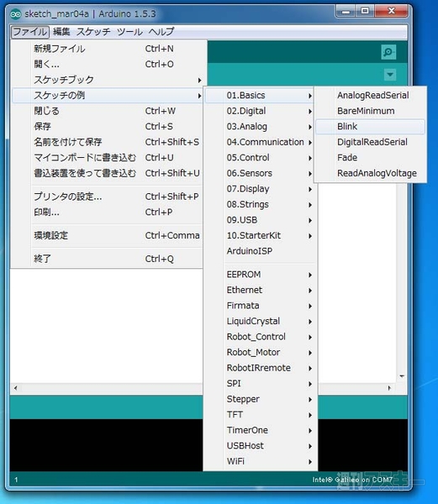Expand the スケッチの例 submenu
The height and width of the screenshot is (504, 438).
click(x=108, y=96)
